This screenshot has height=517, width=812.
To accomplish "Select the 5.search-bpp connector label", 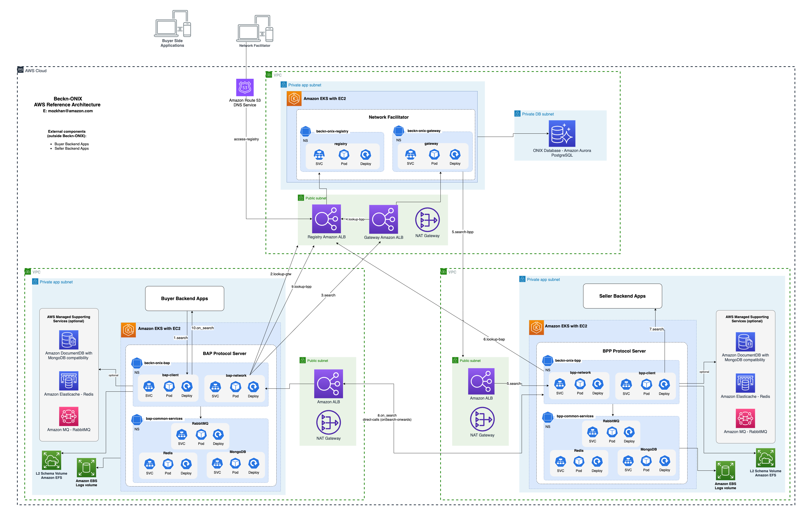I will click(462, 232).
